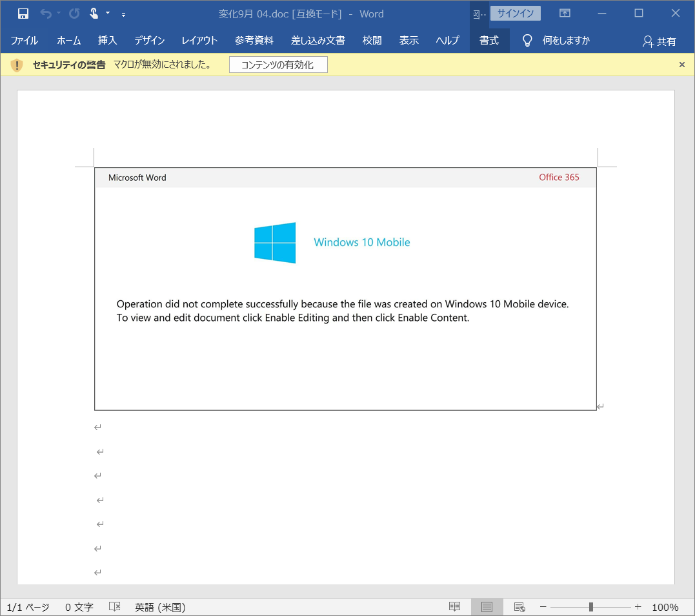
Task: Switch to the ホーム tab
Action: (68, 41)
